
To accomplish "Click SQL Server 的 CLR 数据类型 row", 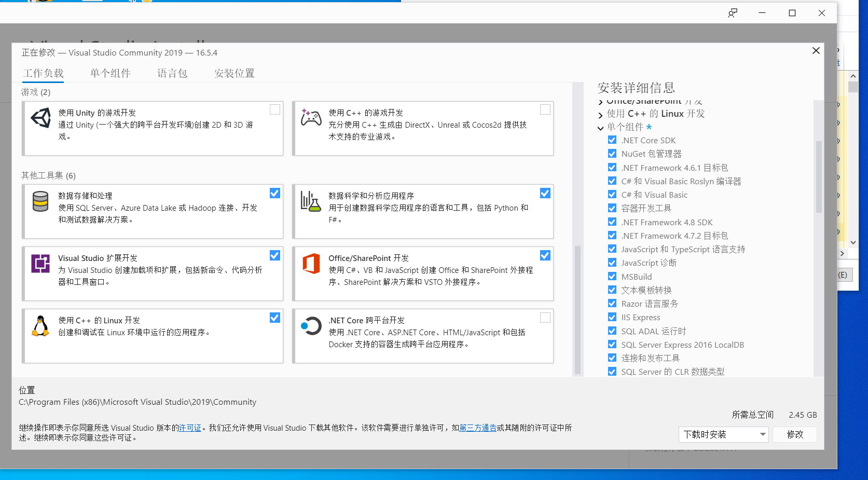I will (673, 372).
